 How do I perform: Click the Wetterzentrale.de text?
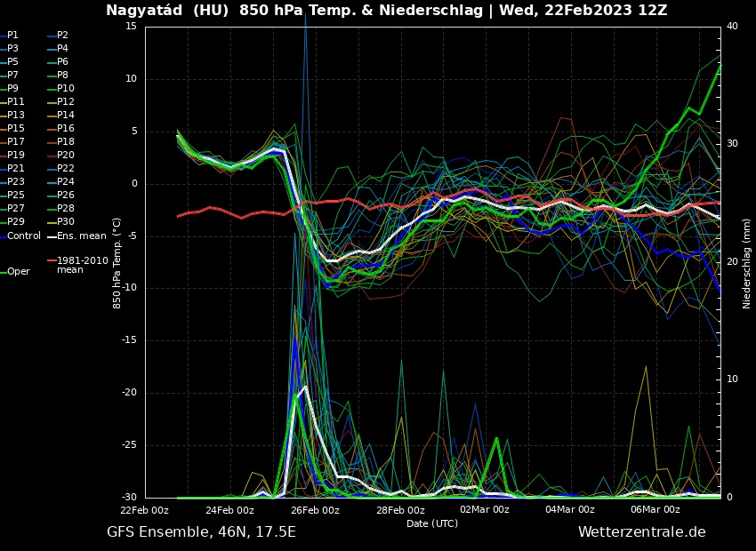pos(641,532)
